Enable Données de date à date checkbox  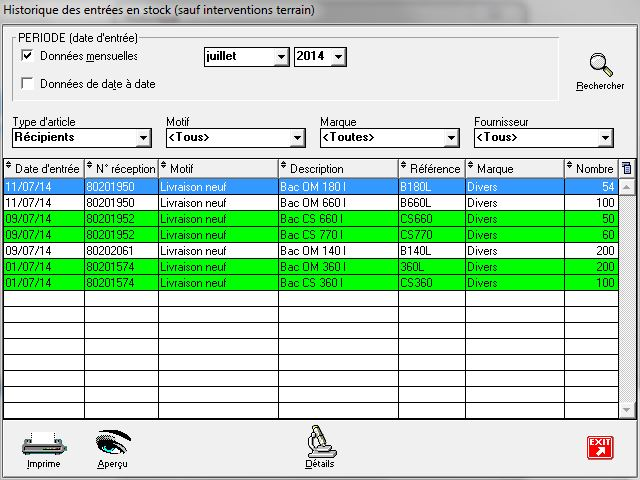pos(28,84)
